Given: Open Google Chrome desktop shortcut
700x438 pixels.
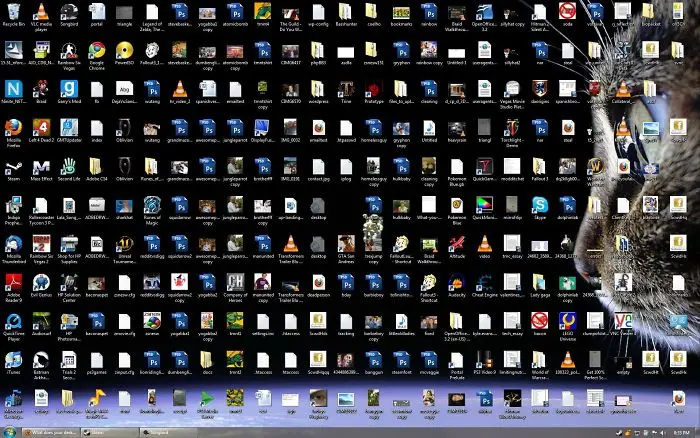Looking at the screenshot, I should 97,51.
